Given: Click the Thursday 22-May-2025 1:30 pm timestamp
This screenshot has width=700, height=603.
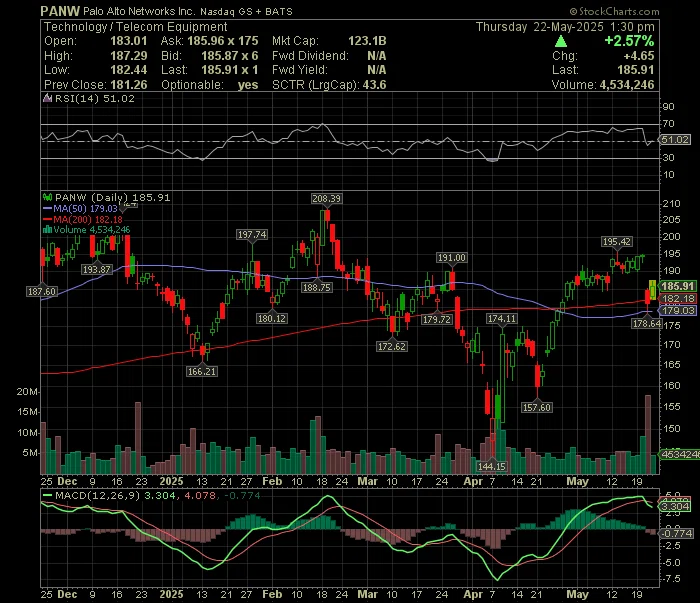Looking at the screenshot, I should click(x=565, y=27).
